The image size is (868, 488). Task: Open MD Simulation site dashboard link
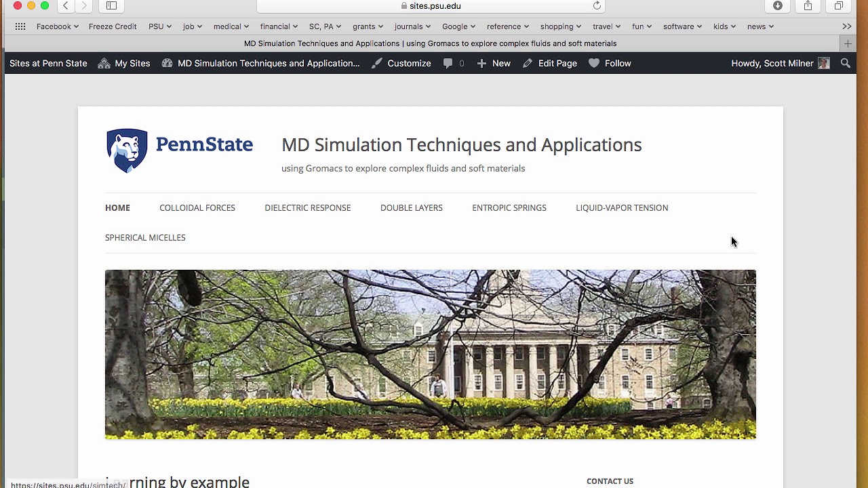pos(261,63)
